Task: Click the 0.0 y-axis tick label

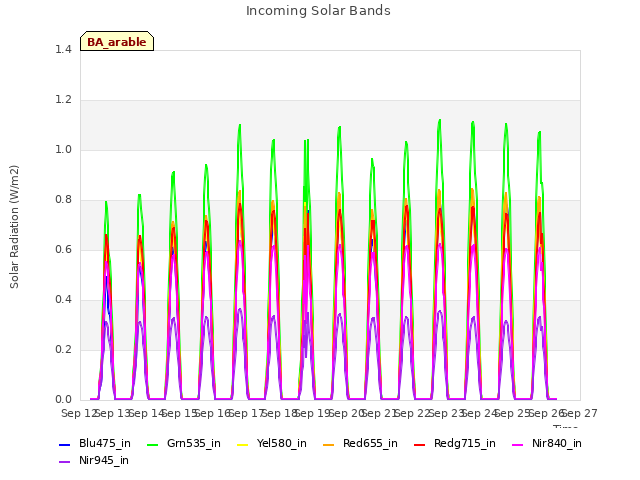Action: click(x=63, y=400)
